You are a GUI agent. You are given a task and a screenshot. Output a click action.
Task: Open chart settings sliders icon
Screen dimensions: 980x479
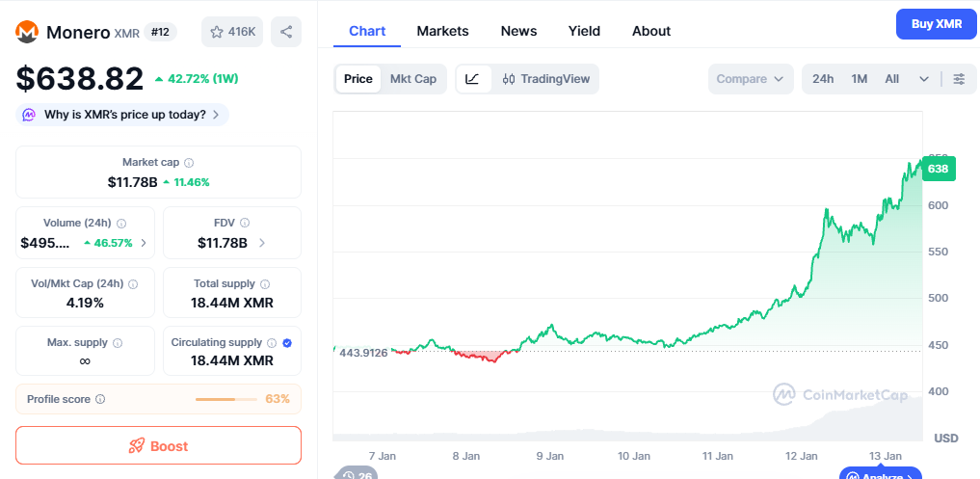pyautogui.click(x=959, y=79)
